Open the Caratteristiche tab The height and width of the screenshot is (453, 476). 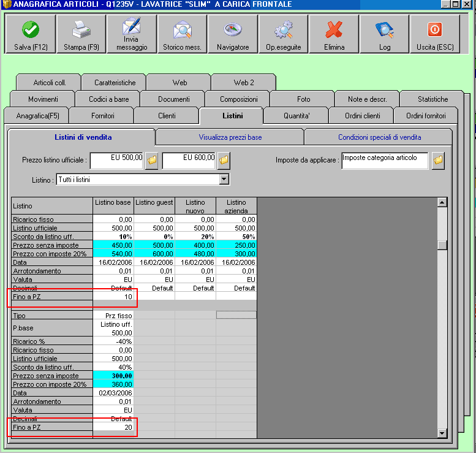coord(115,82)
